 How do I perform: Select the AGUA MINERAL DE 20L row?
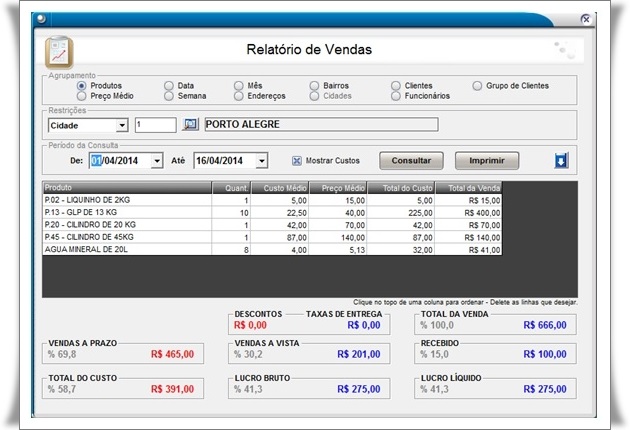coord(272,250)
